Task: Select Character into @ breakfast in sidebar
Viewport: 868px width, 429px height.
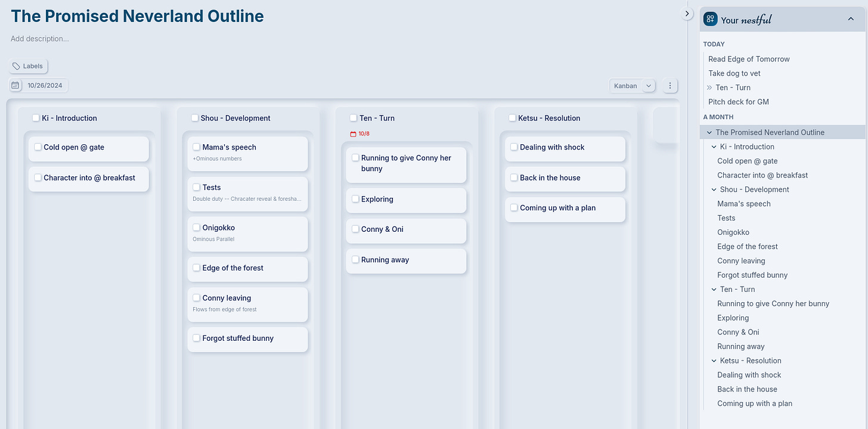Action: (762, 175)
